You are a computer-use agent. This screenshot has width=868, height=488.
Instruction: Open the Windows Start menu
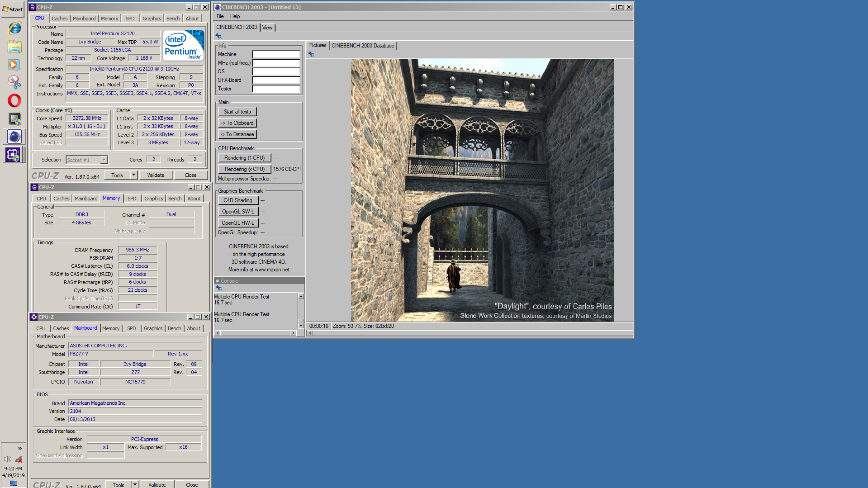click(x=13, y=9)
